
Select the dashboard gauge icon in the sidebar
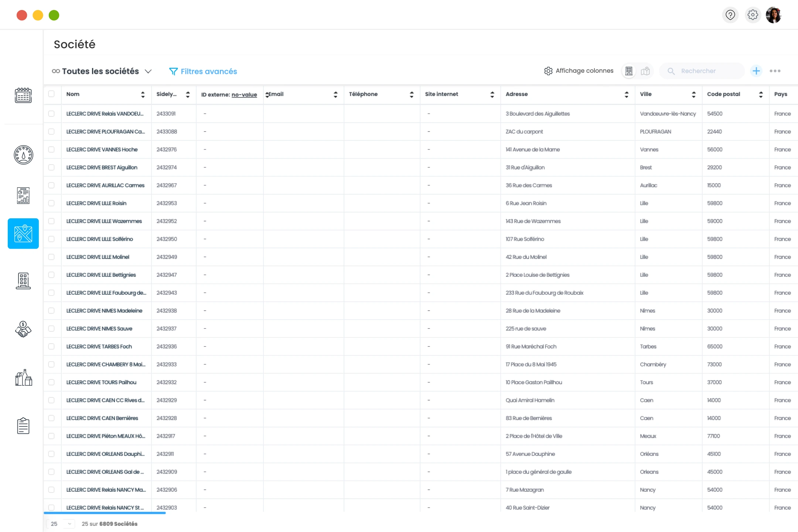pyautogui.click(x=23, y=155)
